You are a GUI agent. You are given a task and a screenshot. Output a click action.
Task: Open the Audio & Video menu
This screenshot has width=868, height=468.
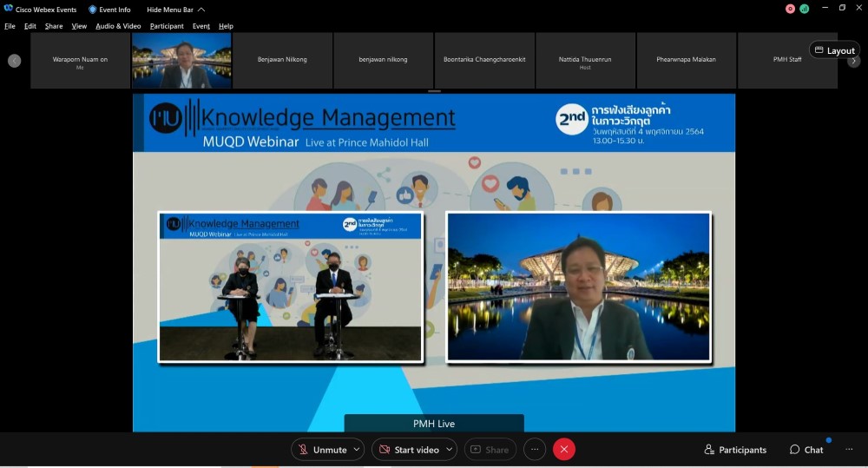click(x=118, y=26)
